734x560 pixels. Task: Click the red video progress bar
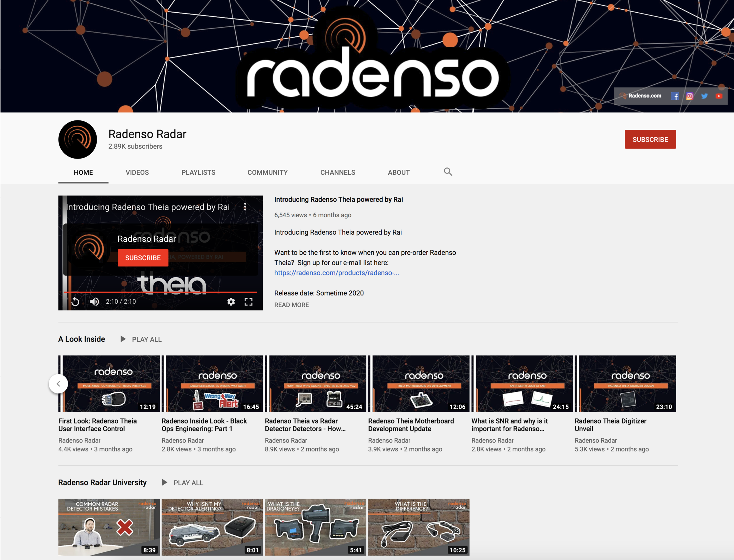coord(161,292)
